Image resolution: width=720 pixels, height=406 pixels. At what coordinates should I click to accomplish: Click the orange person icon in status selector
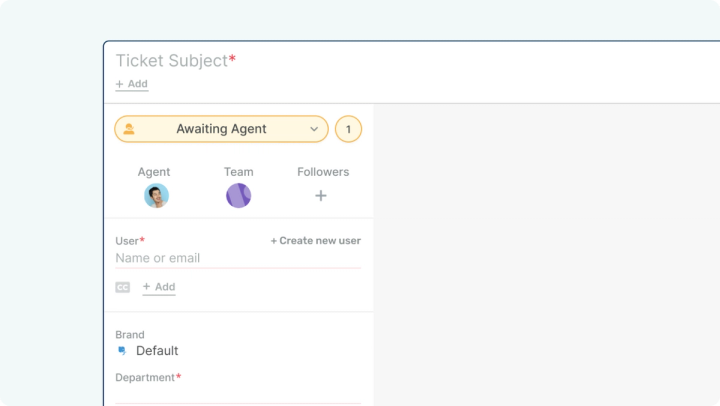click(129, 129)
